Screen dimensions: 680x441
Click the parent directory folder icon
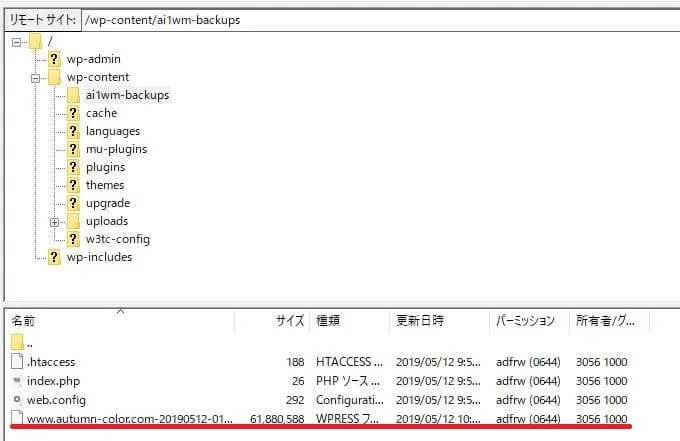click(18, 343)
